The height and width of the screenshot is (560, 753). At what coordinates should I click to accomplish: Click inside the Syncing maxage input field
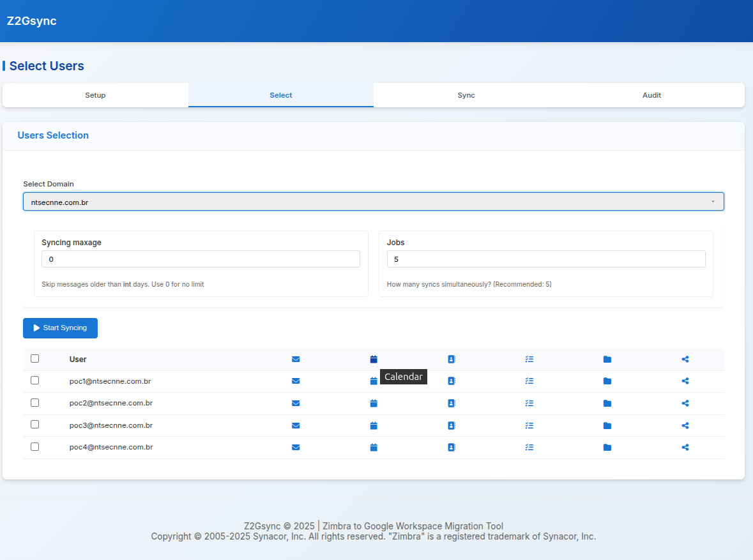[x=201, y=259]
